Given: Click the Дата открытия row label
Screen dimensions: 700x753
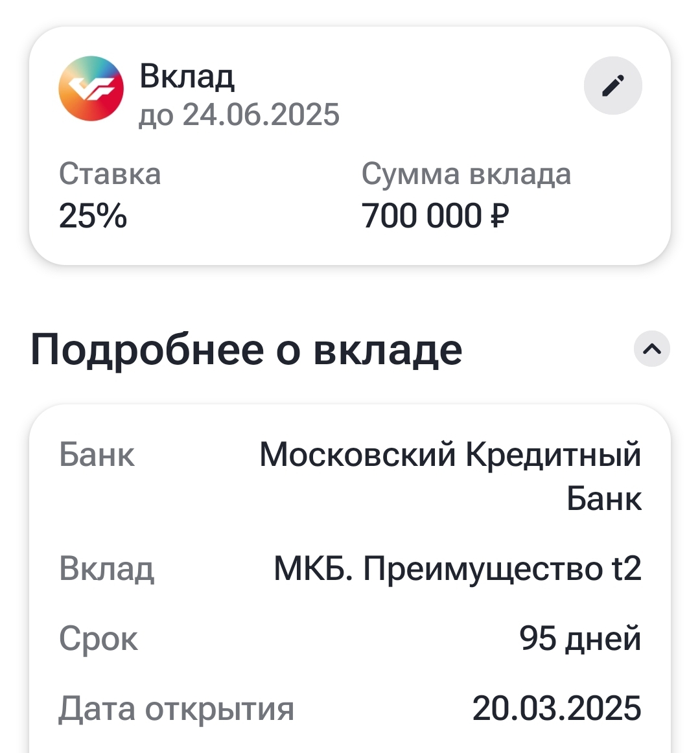Looking at the screenshot, I should pyautogui.click(x=176, y=710).
